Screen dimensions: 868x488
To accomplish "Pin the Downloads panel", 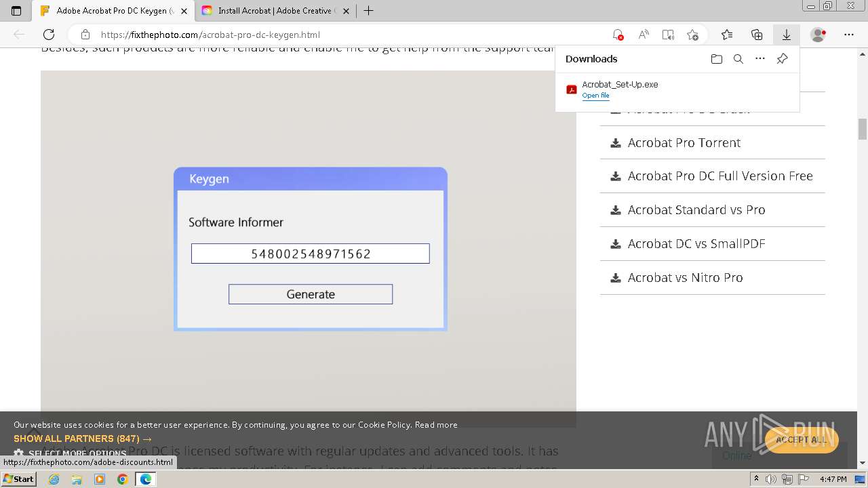I will (782, 59).
